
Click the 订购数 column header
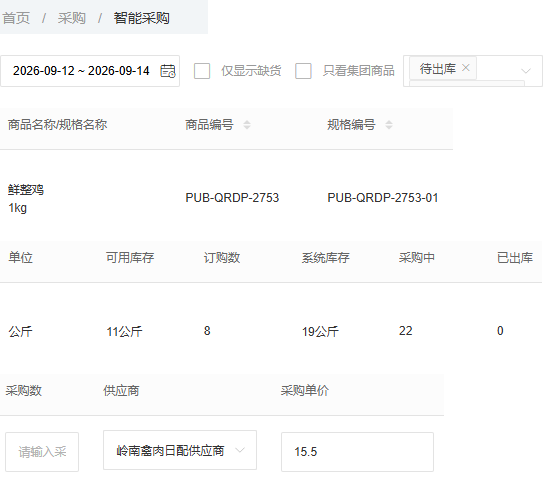[222, 258]
